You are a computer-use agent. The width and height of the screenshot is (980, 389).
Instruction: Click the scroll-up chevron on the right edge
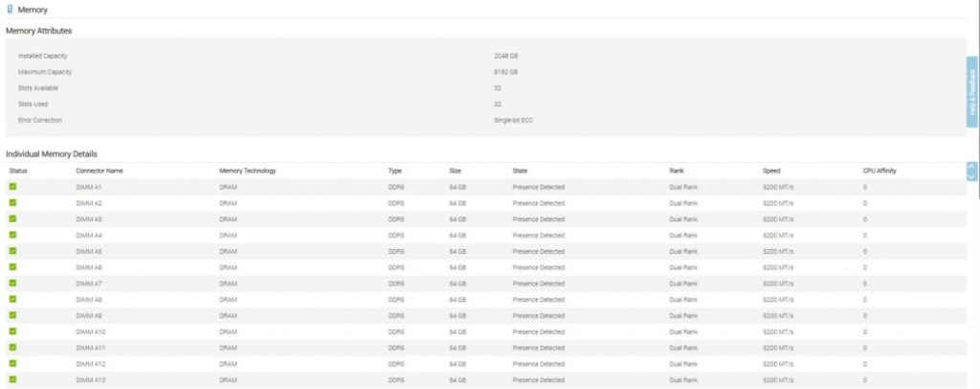coord(972,166)
